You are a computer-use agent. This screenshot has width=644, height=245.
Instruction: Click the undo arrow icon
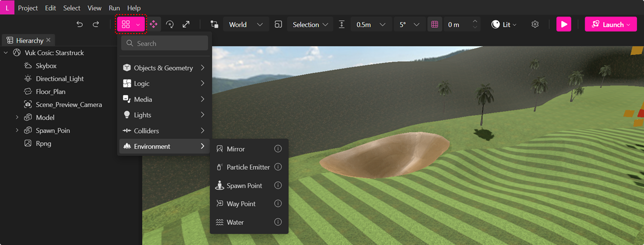pos(79,24)
